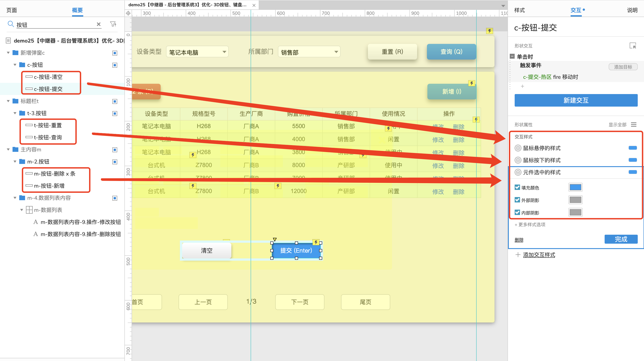Click the target icon for 鼠标悬停的样式
The image size is (644, 361).
(x=518, y=148)
